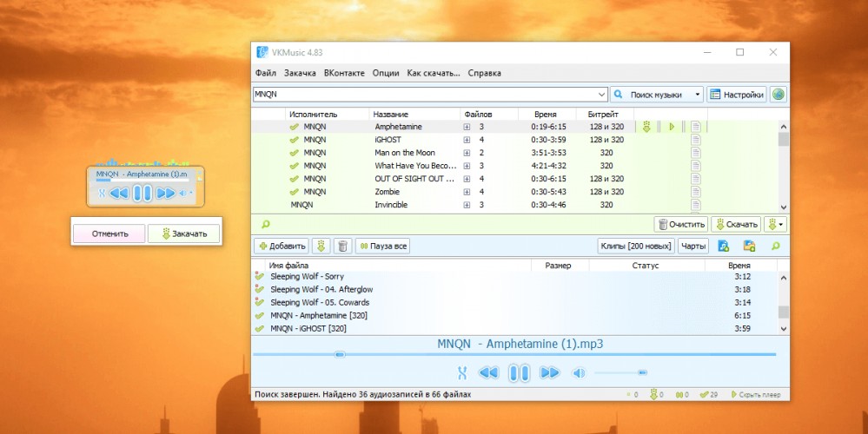Click next track in mini player widget
Screen dimensions: 868x434
[165, 193]
